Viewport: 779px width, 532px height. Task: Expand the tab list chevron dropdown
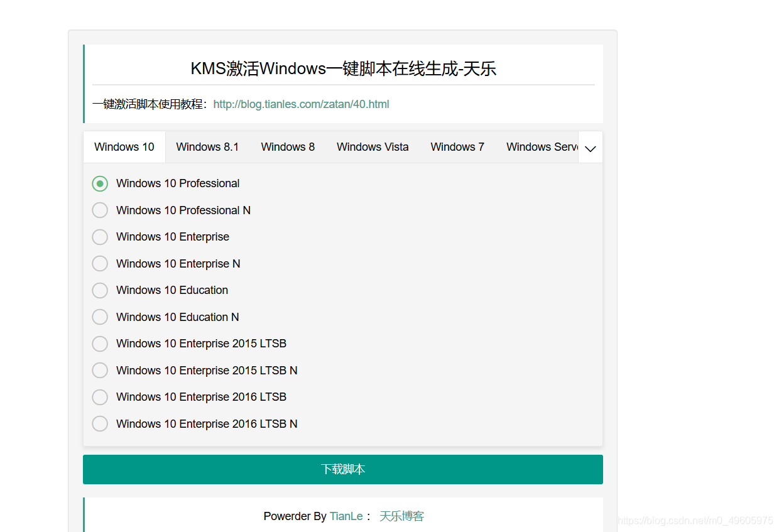coord(591,148)
